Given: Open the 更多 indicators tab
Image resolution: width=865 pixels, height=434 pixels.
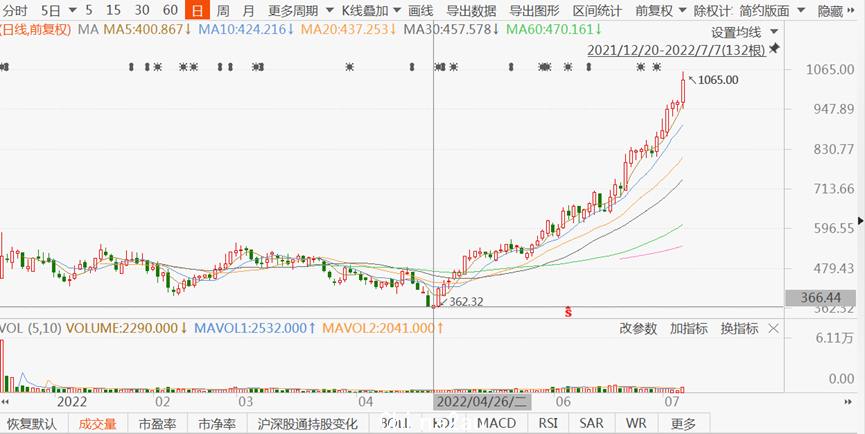Looking at the screenshot, I should coord(684,424).
